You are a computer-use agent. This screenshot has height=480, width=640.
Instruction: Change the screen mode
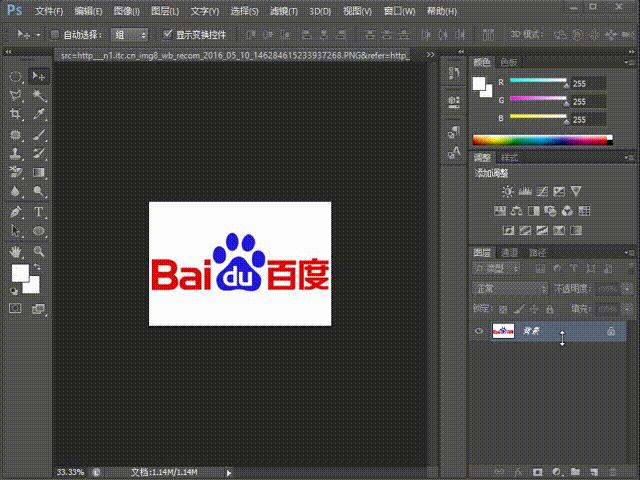pyautogui.click(x=38, y=309)
